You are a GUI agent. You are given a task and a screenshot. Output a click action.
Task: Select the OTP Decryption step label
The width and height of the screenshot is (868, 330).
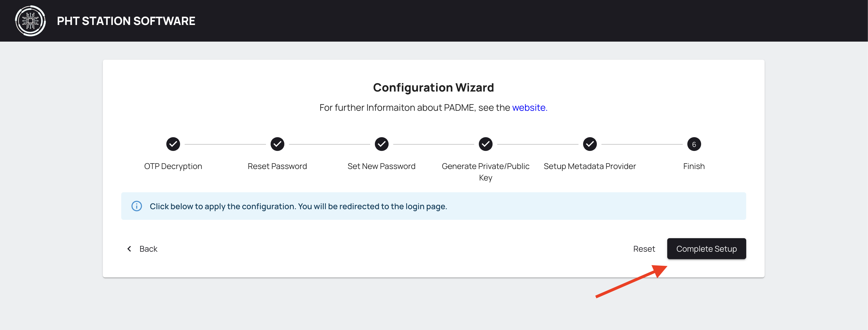[173, 166]
